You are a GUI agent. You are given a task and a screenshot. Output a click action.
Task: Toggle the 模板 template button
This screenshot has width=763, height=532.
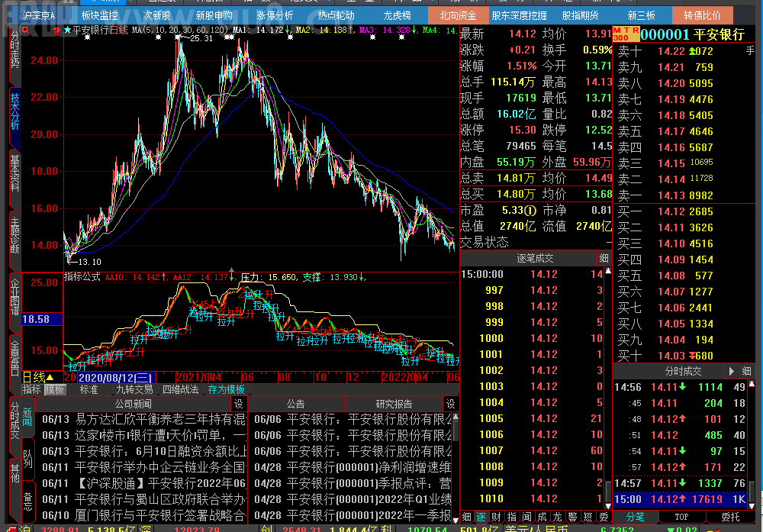(x=54, y=390)
